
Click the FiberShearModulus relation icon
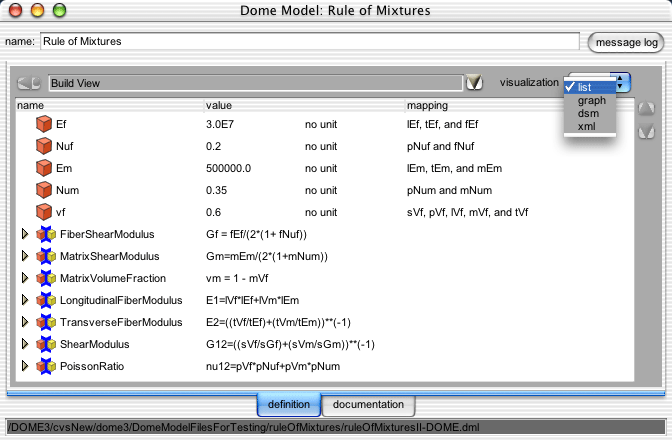[46, 234]
